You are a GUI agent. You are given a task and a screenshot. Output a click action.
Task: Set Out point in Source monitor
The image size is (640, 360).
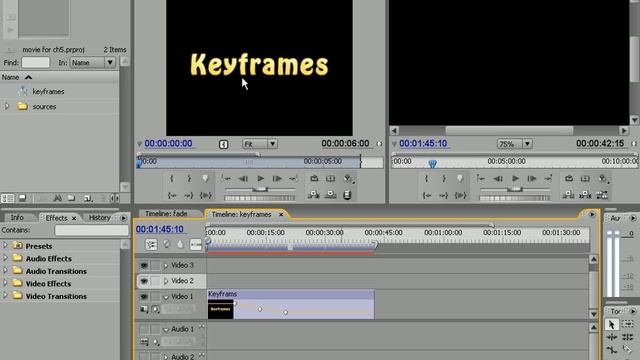(189, 178)
